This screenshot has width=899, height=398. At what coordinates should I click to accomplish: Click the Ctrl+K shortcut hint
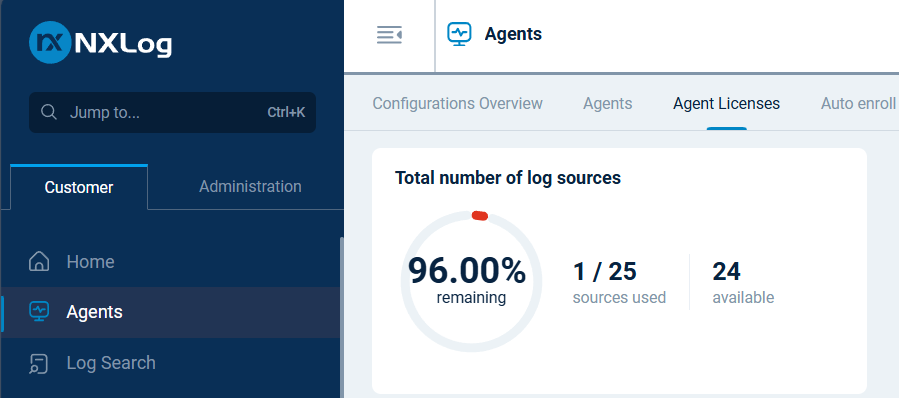[286, 112]
